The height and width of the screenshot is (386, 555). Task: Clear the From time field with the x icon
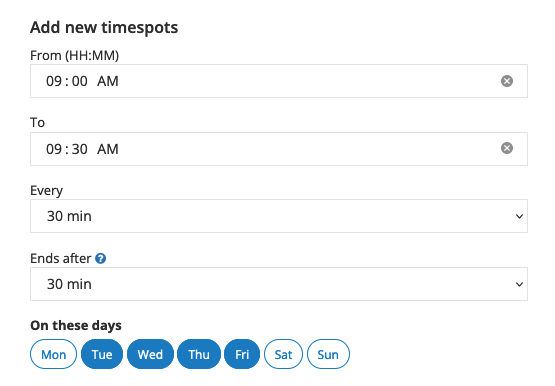coord(507,81)
